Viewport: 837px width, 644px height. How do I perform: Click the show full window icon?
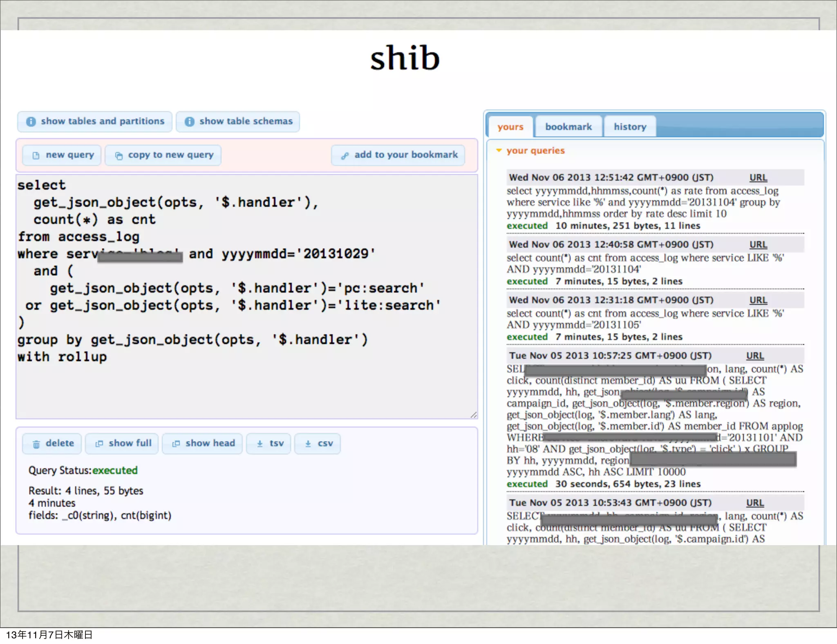[99, 444]
